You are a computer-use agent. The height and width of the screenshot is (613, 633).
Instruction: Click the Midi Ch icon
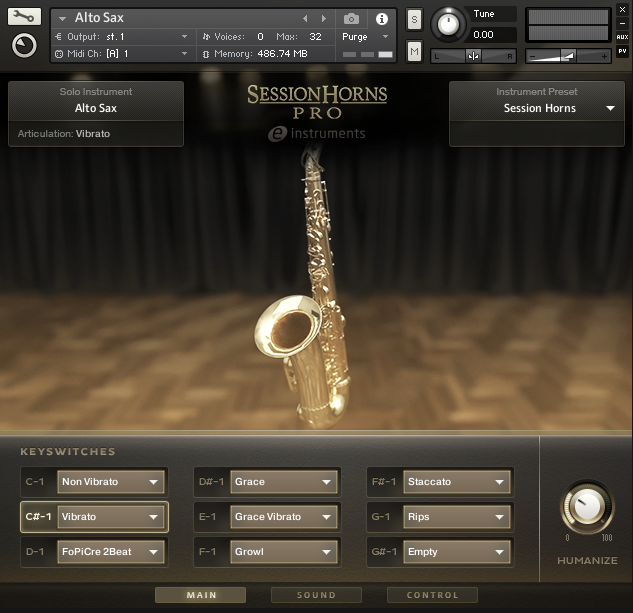point(59,54)
